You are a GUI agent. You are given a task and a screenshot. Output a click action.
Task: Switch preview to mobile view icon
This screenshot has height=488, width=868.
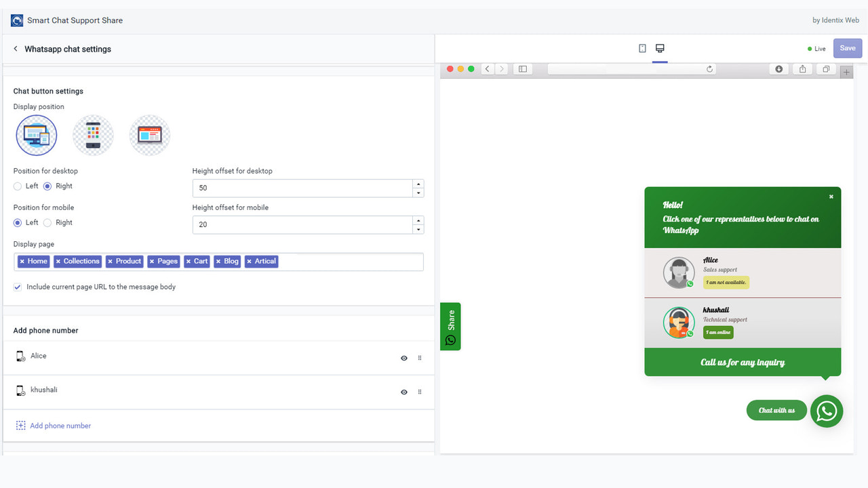[642, 48]
